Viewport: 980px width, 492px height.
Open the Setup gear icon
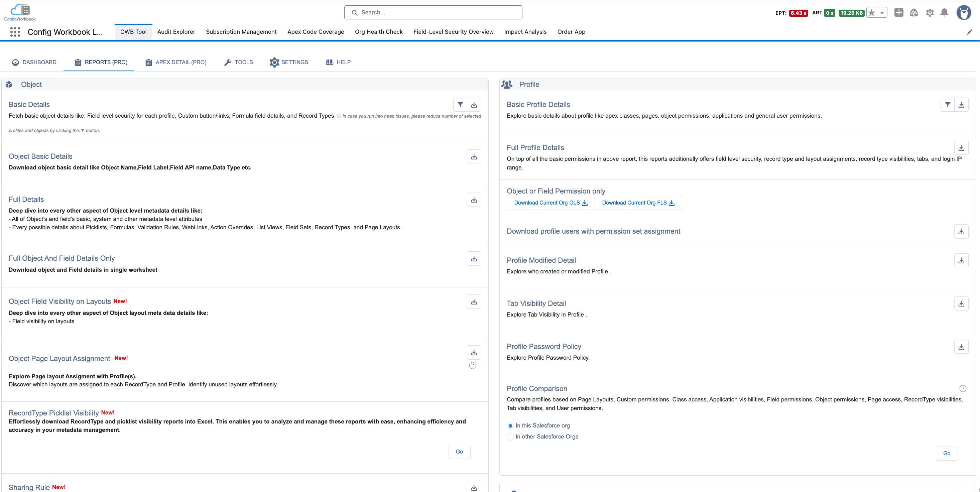[x=930, y=13]
